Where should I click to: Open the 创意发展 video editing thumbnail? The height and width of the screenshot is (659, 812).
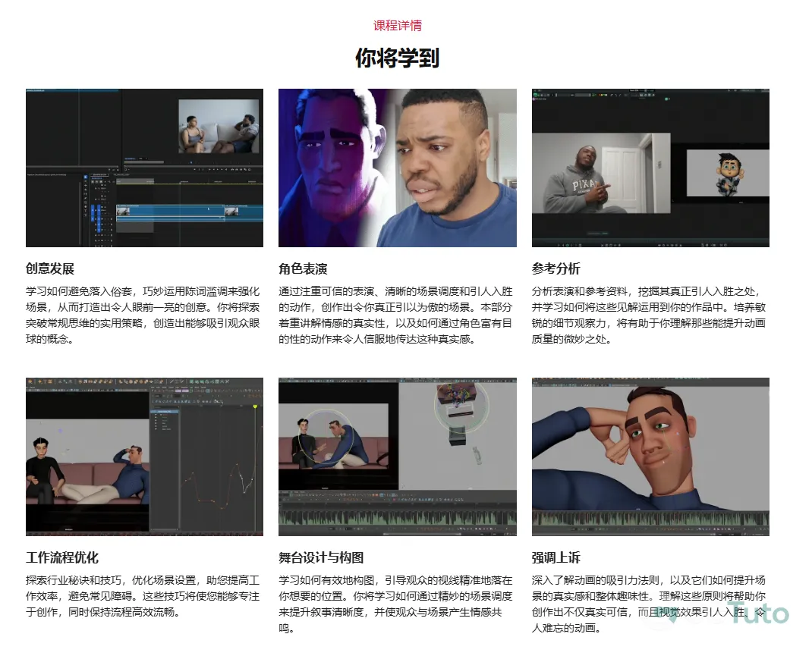click(144, 168)
